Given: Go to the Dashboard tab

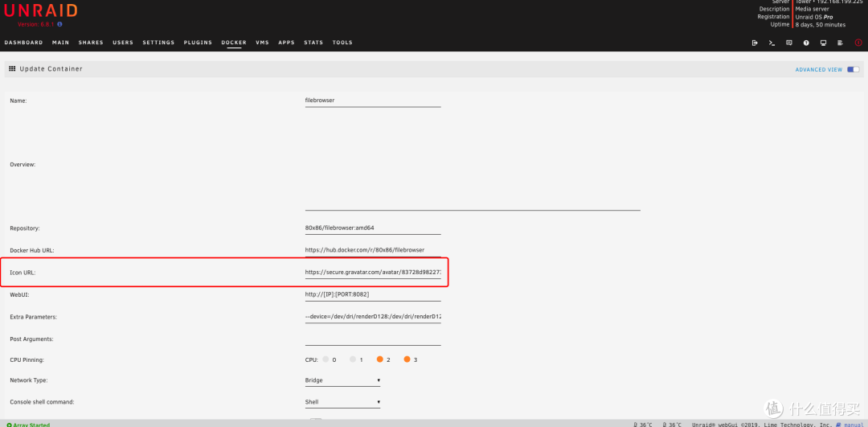Looking at the screenshot, I should pos(23,43).
